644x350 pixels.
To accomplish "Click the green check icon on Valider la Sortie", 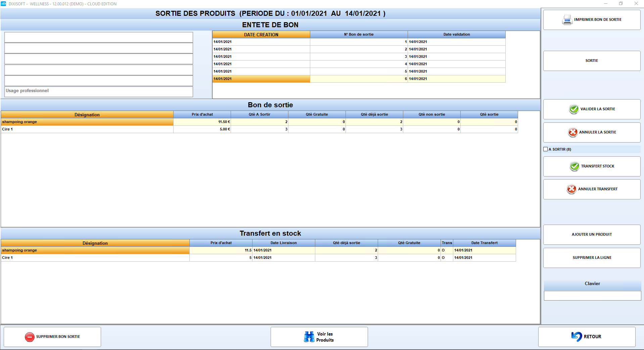I will (574, 109).
